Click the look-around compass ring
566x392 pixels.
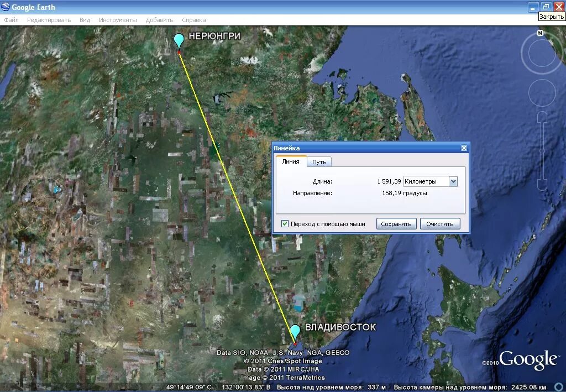[542, 54]
